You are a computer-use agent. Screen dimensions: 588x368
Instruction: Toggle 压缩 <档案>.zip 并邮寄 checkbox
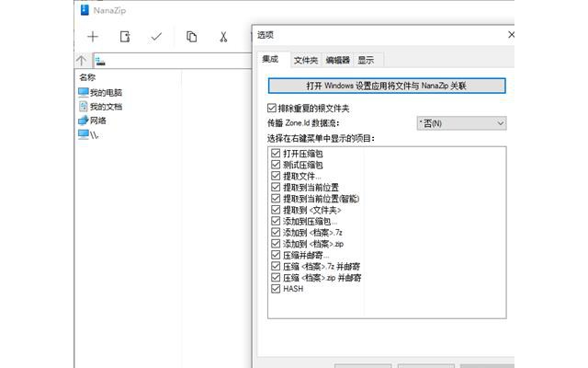click(276, 278)
